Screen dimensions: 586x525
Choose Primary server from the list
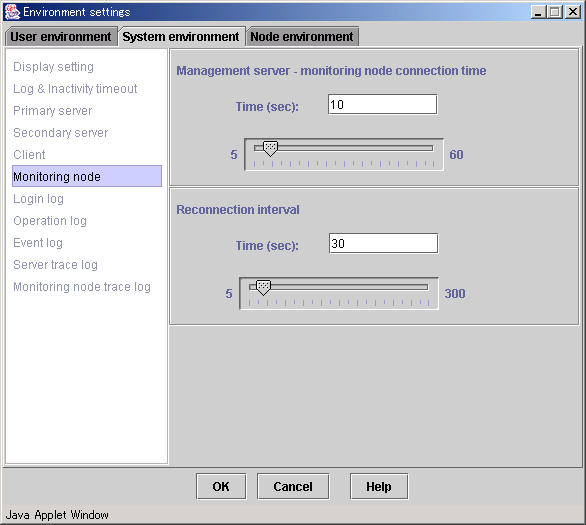53,111
